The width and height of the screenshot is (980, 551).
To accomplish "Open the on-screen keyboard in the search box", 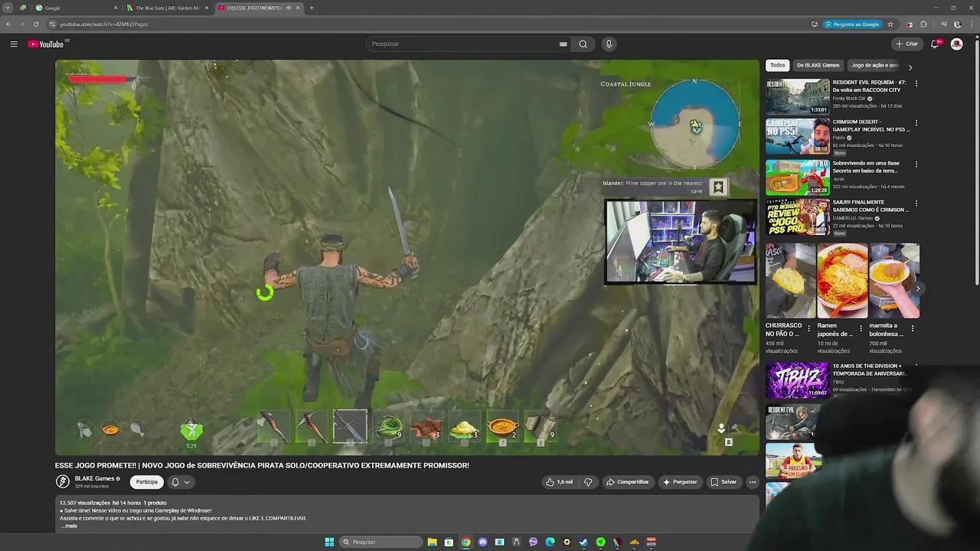I will point(563,44).
